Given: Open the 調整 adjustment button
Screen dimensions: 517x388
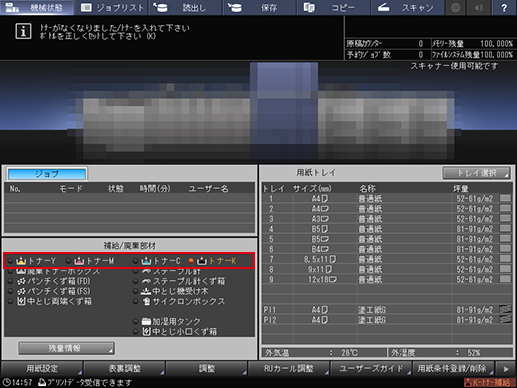Looking at the screenshot, I should [x=207, y=369].
